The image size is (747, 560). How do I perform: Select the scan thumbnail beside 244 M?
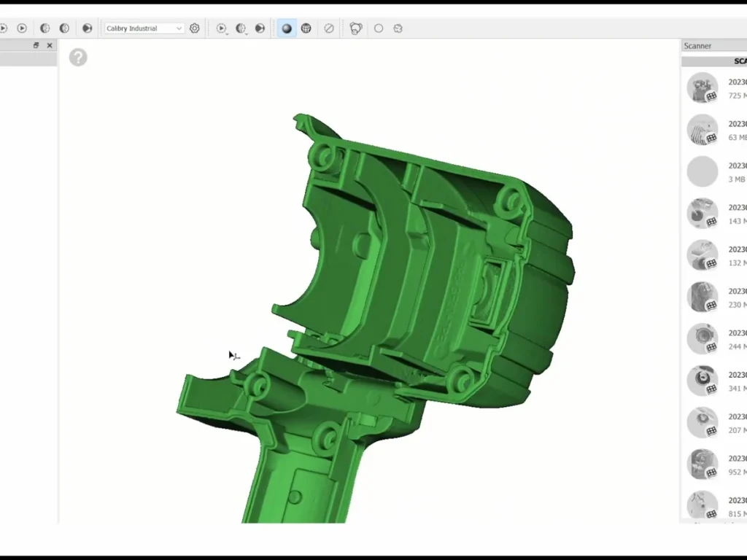(703, 339)
